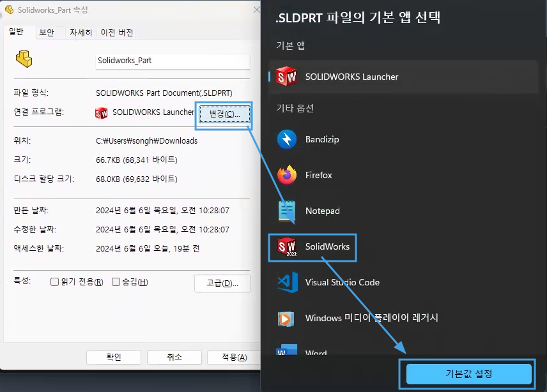547x392 pixels.
Task: Click the SolidWorks app name text
Action: pyautogui.click(x=327, y=246)
